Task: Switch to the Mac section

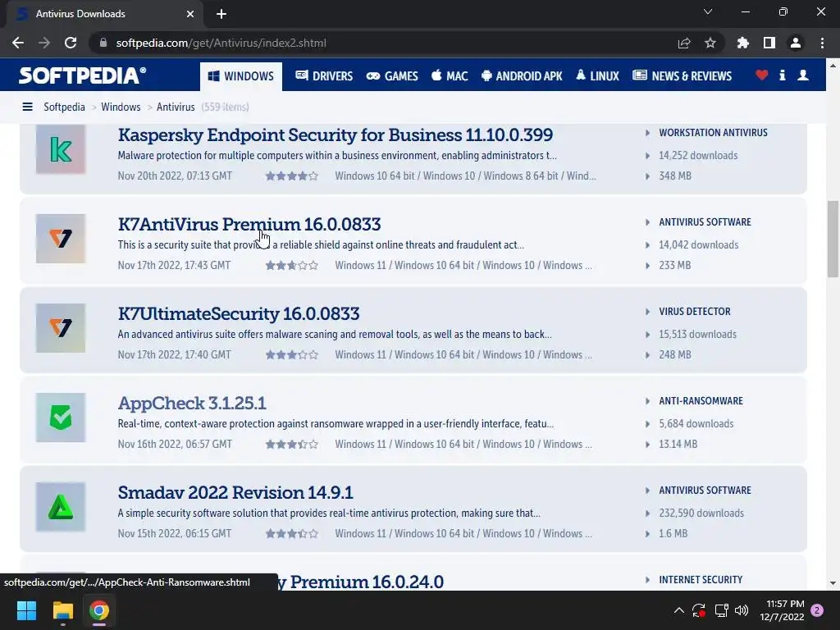Action: click(x=450, y=76)
